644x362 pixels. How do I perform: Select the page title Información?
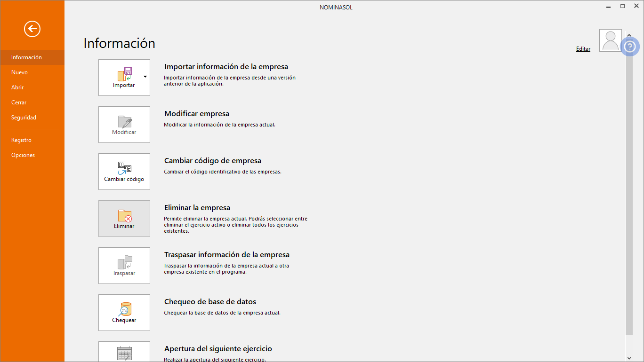(x=120, y=43)
